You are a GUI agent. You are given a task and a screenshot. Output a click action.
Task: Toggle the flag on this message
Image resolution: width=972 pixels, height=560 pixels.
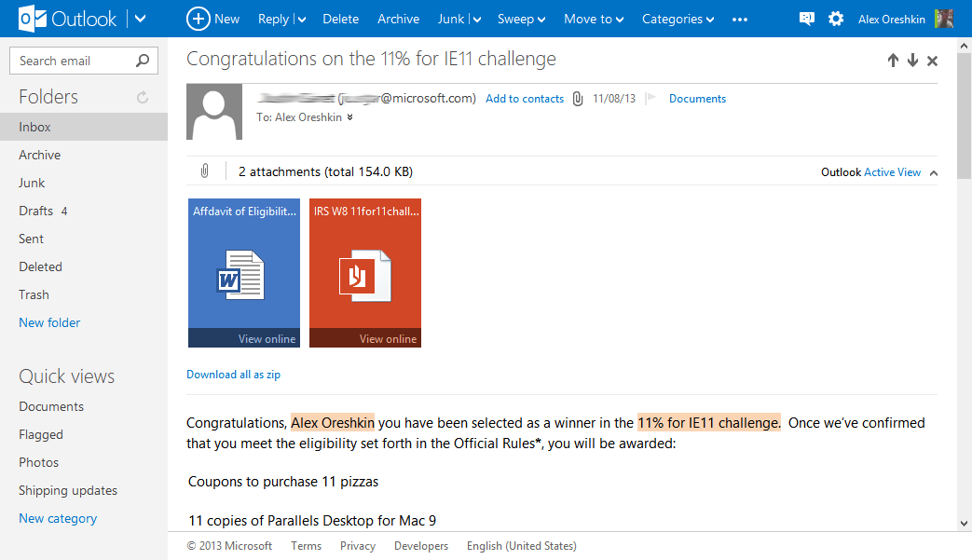(650, 98)
